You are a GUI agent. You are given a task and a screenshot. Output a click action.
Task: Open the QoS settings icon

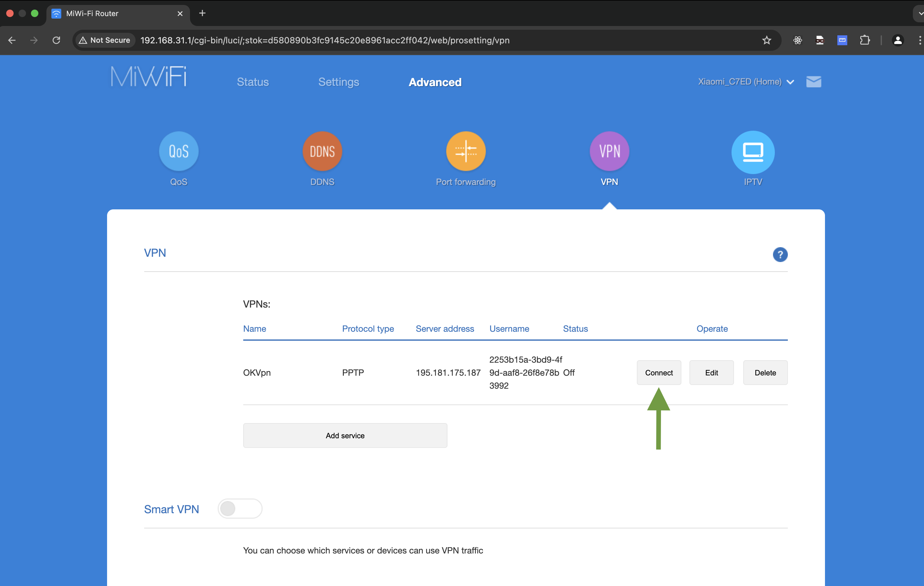click(x=179, y=151)
